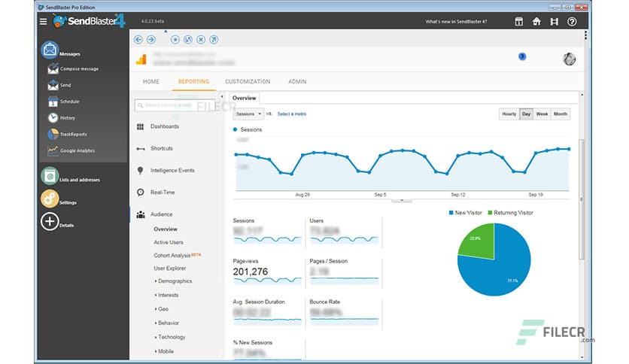Switch to the CUSTOMIZATION tab
This screenshot has width=629, height=364.
pyautogui.click(x=248, y=81)
